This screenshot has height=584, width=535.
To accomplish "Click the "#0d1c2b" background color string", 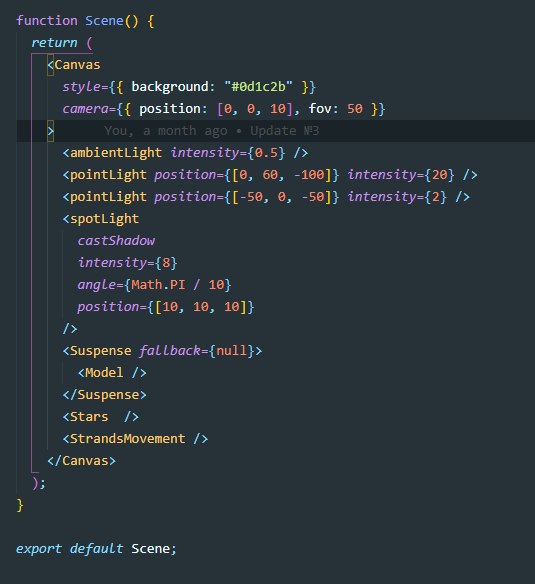I will point(258,86).
